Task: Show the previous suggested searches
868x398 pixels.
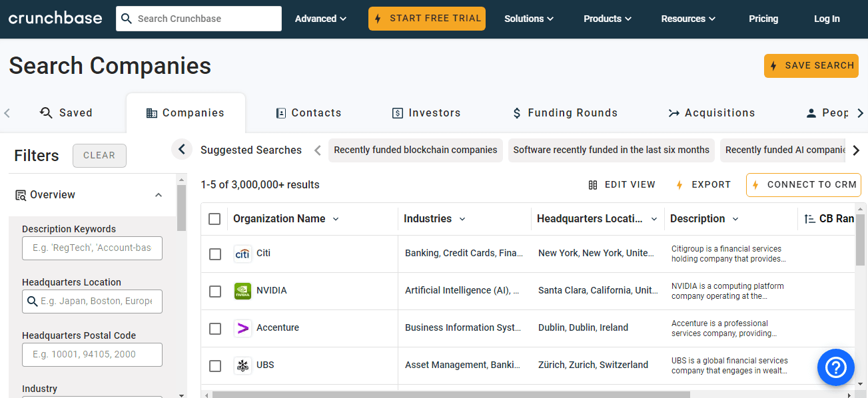Action: tap(318, 150)
